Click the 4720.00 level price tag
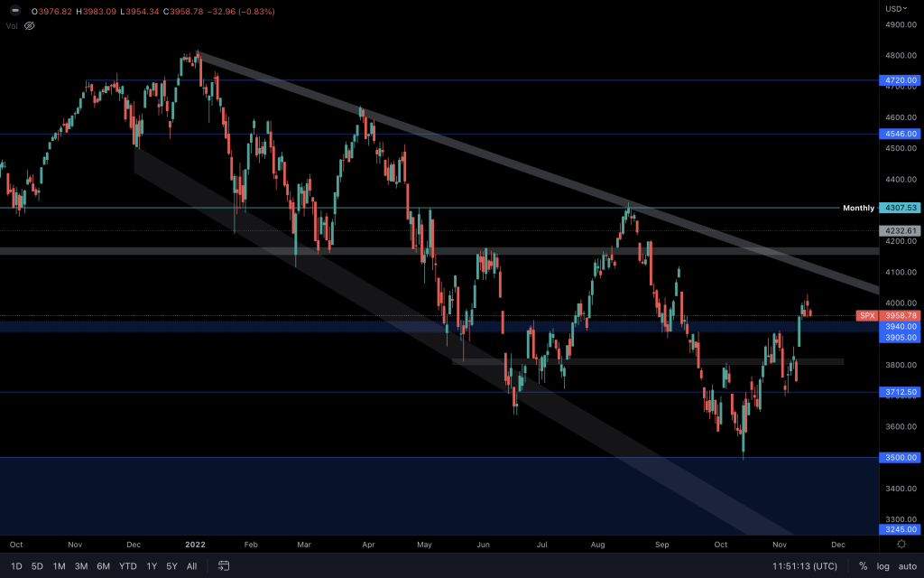The height and width of the screenshot is (578, 924). [899, 80]
